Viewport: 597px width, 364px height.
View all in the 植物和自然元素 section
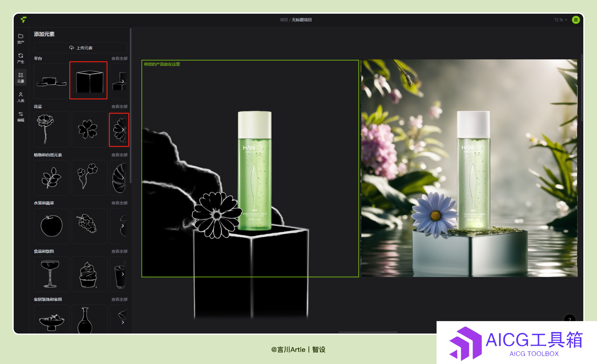(x=119, y=155)
